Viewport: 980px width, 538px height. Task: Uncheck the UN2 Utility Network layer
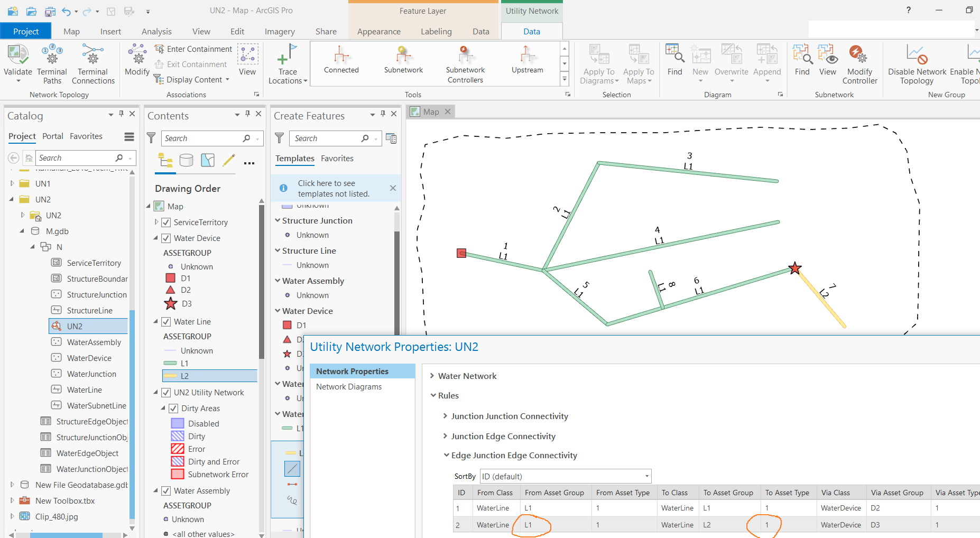(x=166, y=393)
